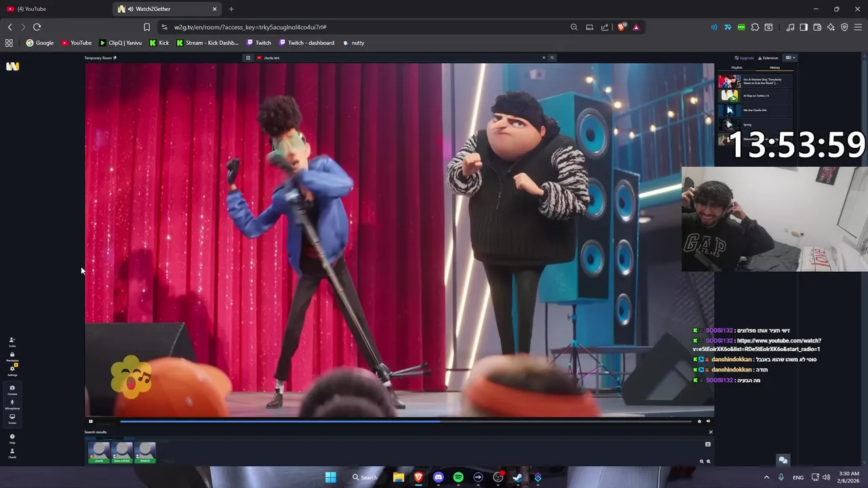Mute the video player volume

pyautogui.click(x=708, y=422)
